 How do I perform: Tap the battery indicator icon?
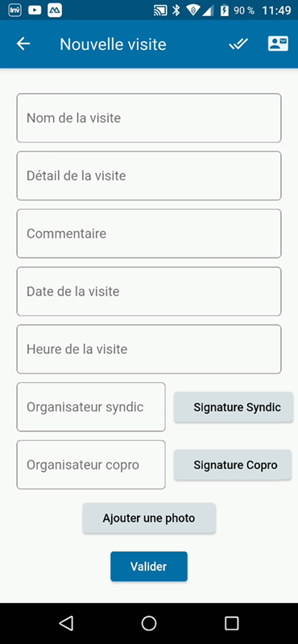[225, 10]
